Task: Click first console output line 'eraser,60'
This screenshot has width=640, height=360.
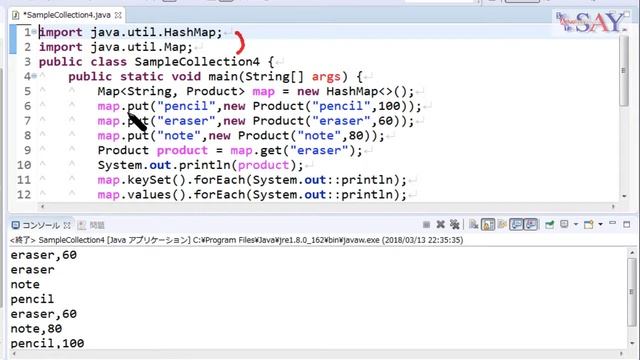Action: point(43,255)
